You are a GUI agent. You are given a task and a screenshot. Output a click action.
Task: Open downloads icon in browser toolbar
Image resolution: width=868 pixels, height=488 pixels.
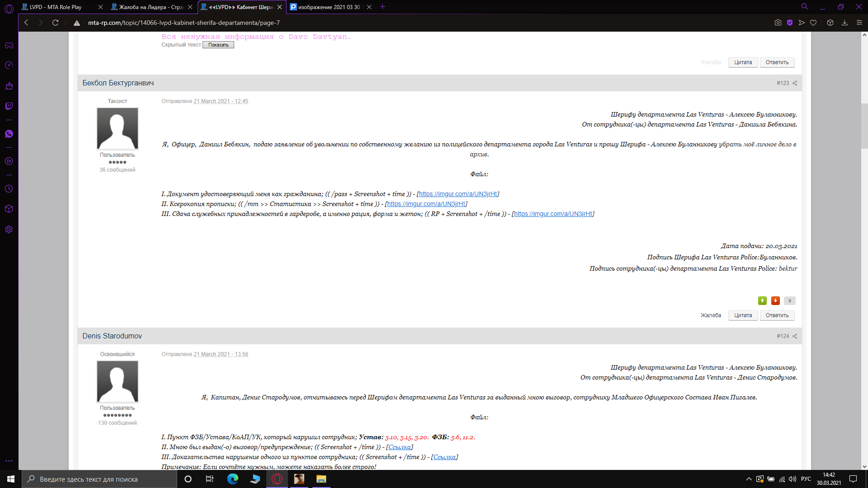point(844,23)
